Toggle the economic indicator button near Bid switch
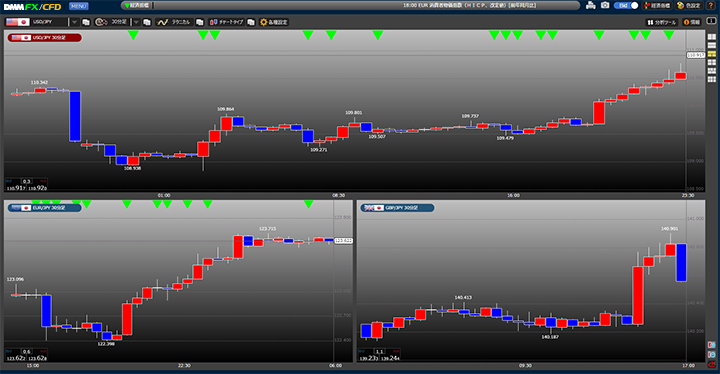Image resolution: width=720 pixels, height=374 pixels. [657, 6]
